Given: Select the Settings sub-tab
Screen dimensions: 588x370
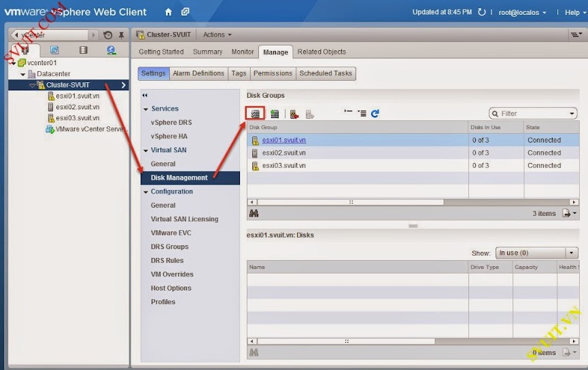Looking at the screenshot, I should point(154,73).
